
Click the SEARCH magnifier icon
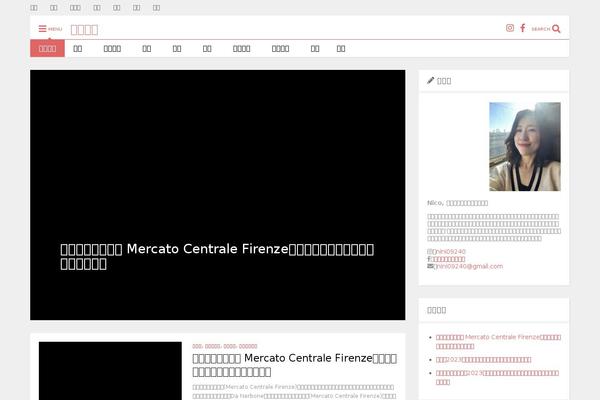pos(556,29)
